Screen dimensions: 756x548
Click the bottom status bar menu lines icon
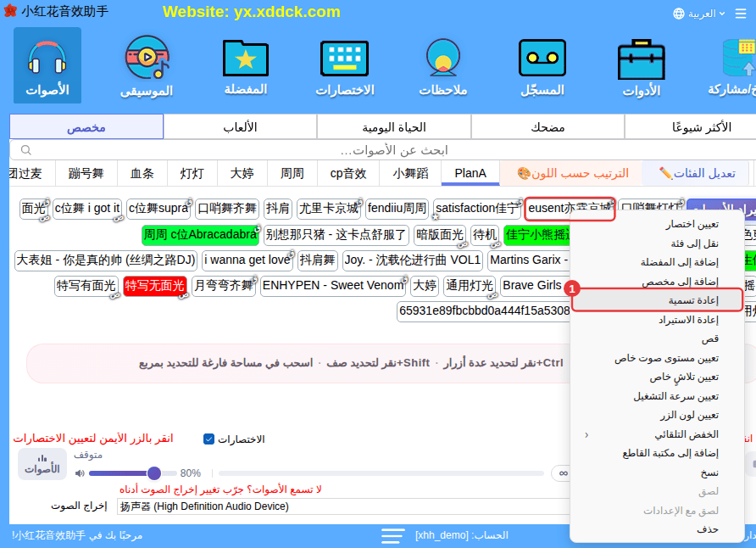coord(393,535)
